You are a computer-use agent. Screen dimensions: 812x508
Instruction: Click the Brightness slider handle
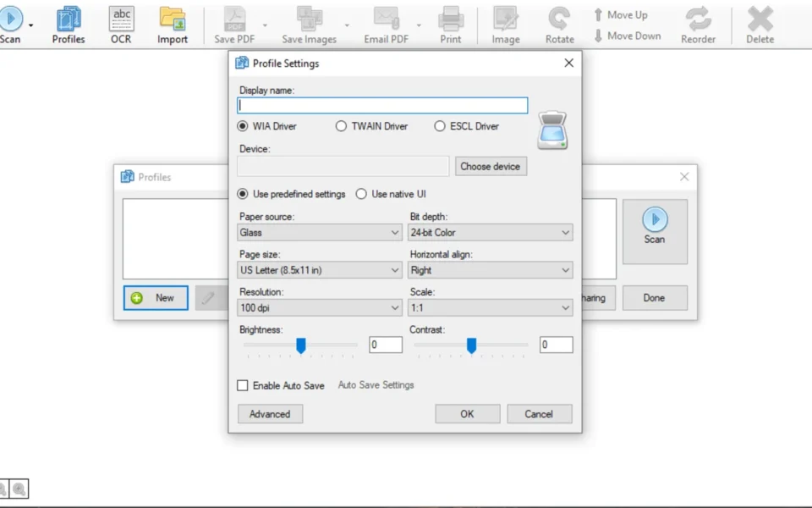coord(301,345)
